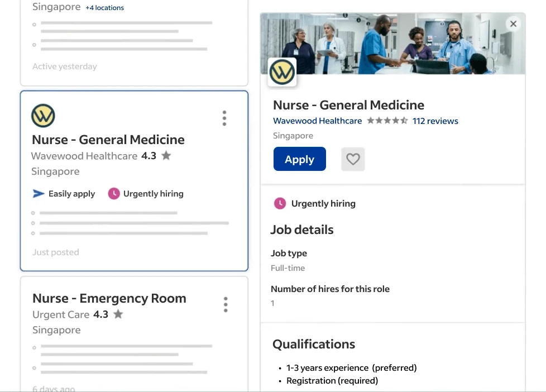
Task: Click the Urgently hiring clock icon on card
Action: (114, 194)
